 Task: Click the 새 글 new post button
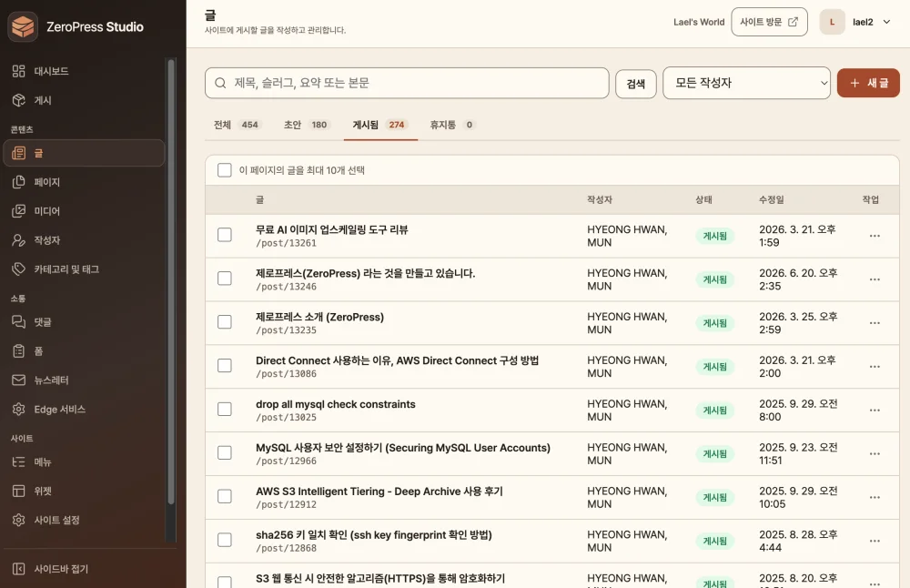pos(868,83)
